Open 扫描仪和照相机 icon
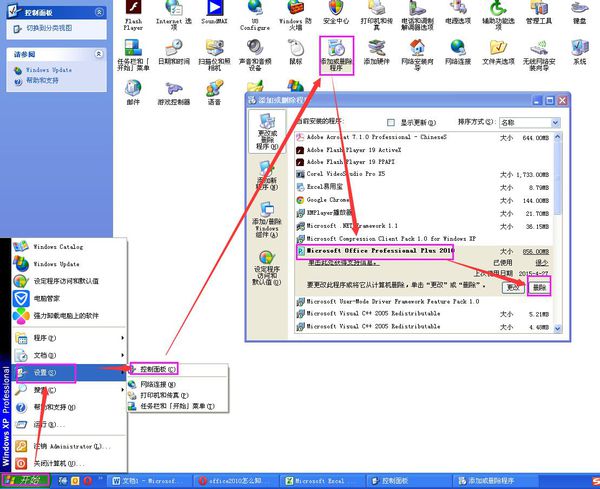Screen dimensions: 600x489 click(x=214, y=55)
